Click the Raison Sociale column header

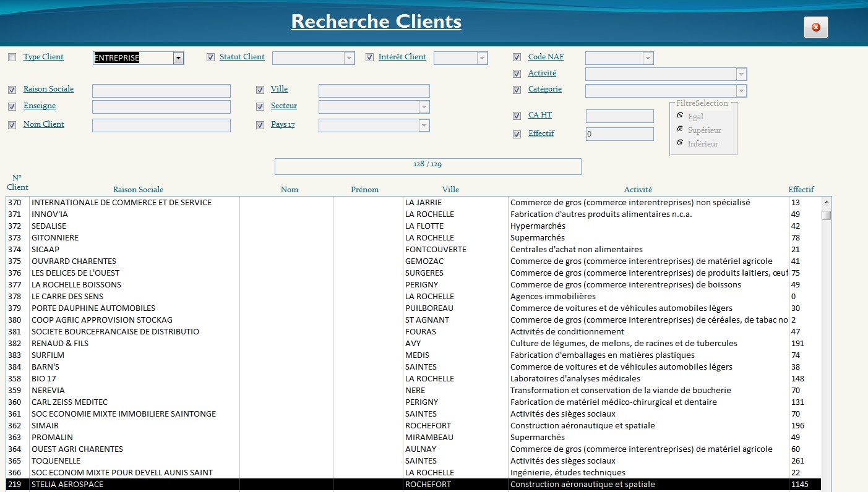(138, 190)
